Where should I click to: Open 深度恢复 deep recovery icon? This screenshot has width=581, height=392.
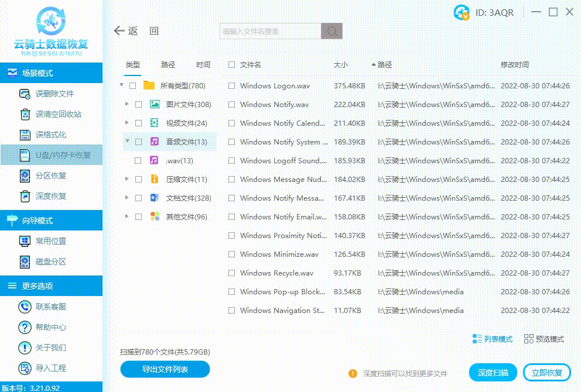[x=25, y=196]
